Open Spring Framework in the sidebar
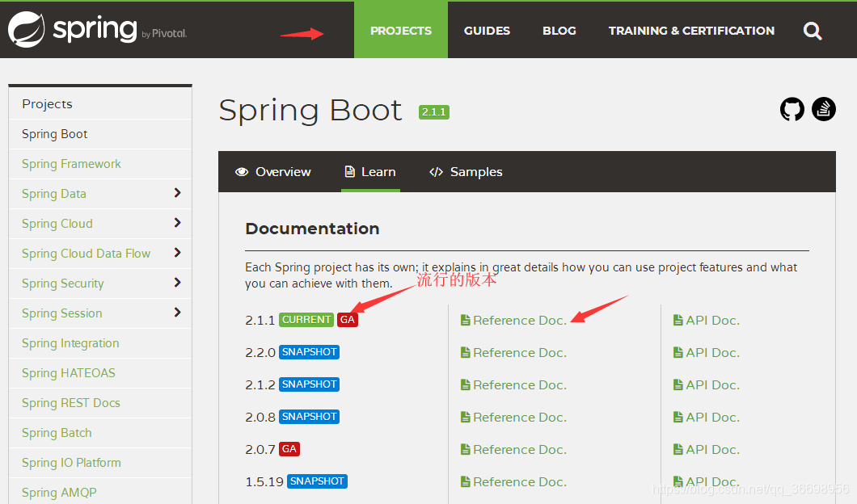Screen dimensions: 857x504 [x=71, y=164]
